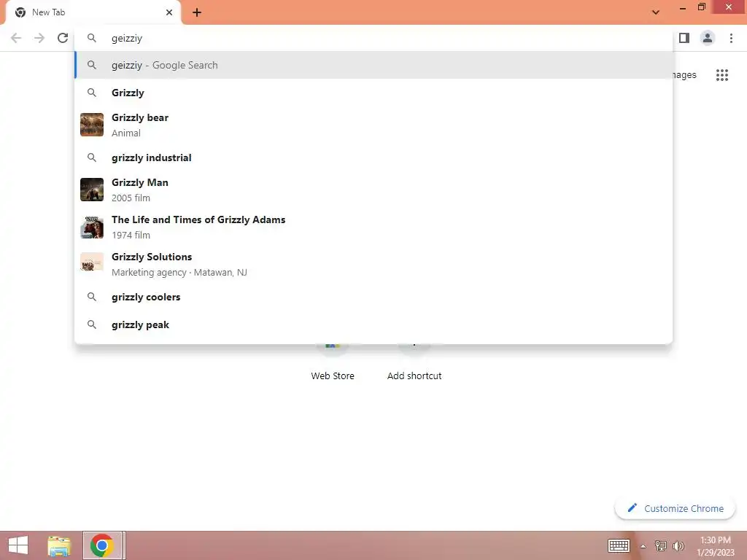Open a new tab with plus icon
The width and height of the screenshot is (747, 560).
point(197,12)
